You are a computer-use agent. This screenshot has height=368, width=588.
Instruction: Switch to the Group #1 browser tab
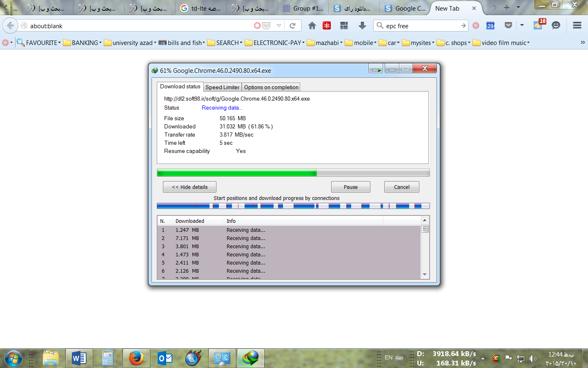tap(303, 8)
